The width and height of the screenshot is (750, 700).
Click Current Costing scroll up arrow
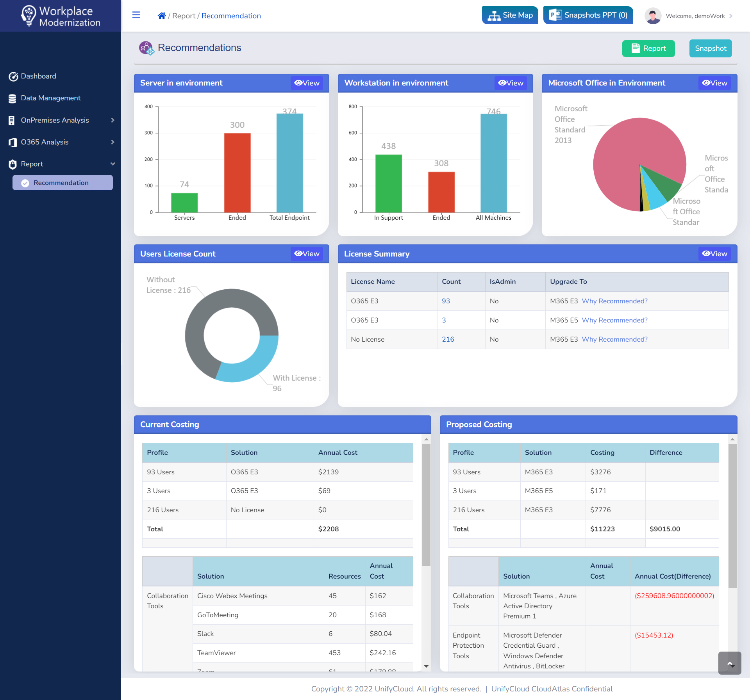point(426,440)
